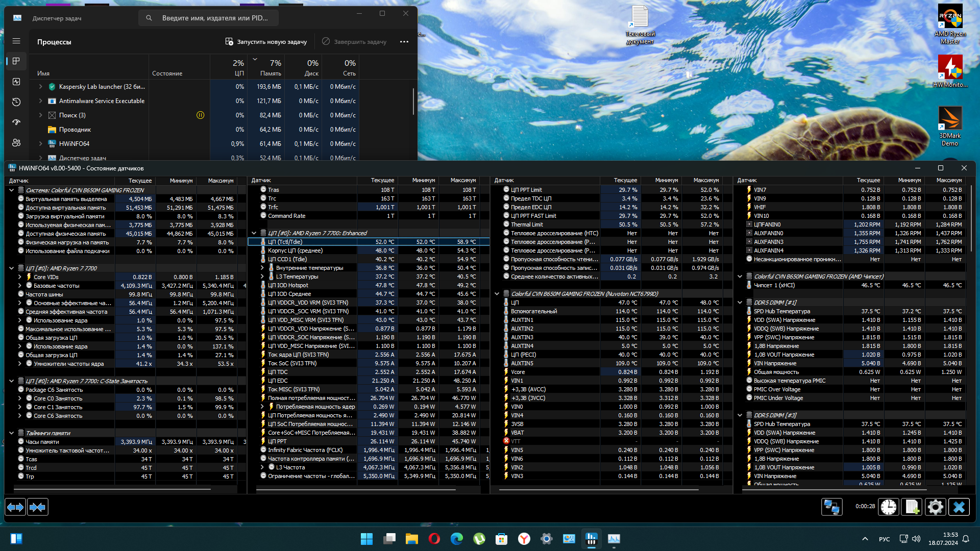
Task: Open remote monitoring network computers icon
Action: coord(831,507)
